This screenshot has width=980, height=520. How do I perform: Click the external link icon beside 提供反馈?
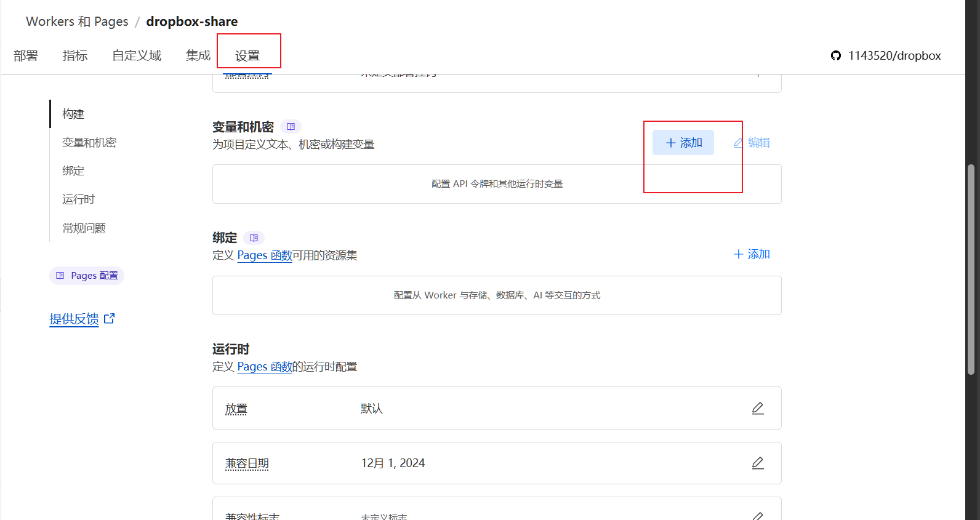(110, 319)
